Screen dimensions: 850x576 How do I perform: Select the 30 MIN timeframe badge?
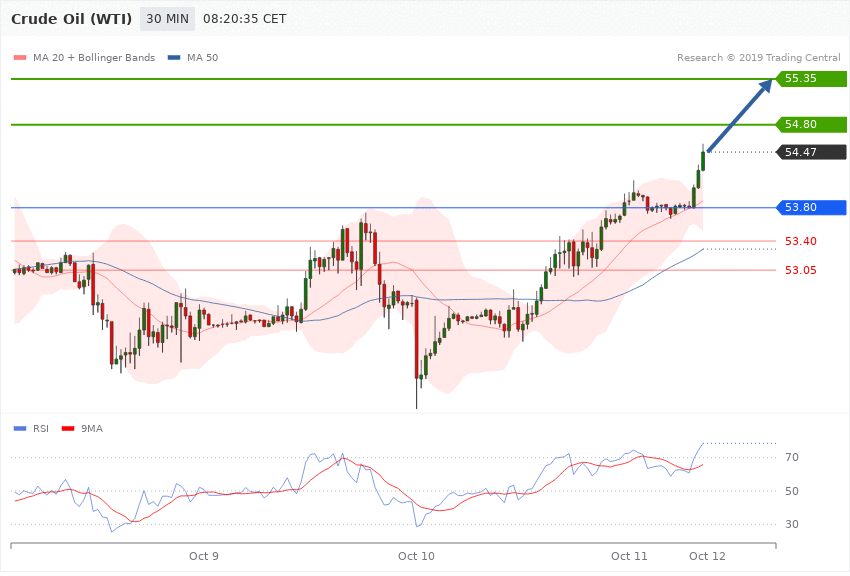168,19
